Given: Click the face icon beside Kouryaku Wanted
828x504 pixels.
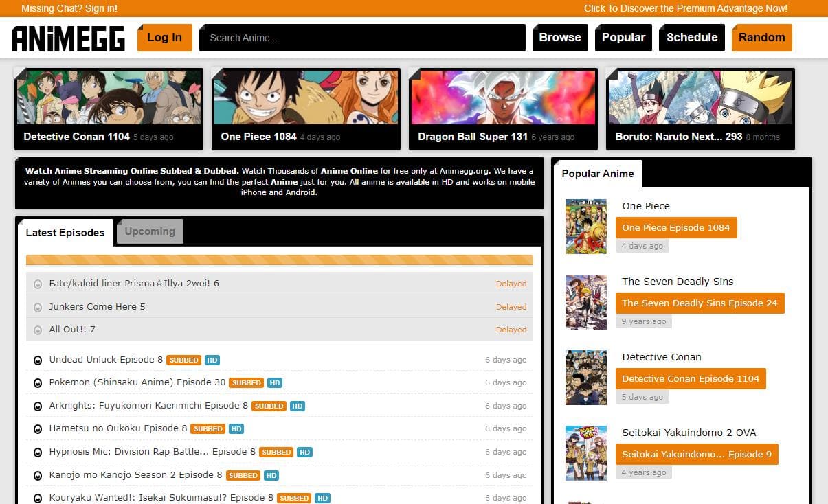Looking at the screenshot, I should pos(38,498).
